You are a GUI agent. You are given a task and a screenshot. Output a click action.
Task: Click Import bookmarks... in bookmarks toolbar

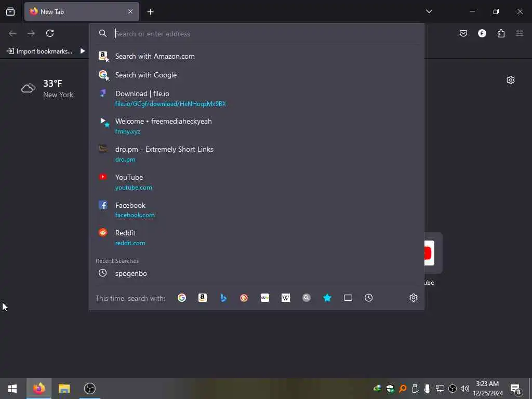(x=39, y=51)
